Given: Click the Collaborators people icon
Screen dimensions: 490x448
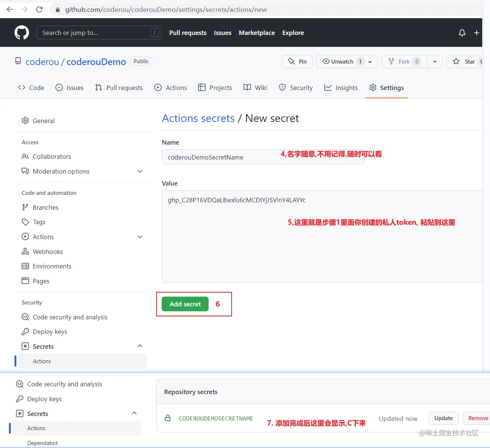Looking at the screenshot, I should pos(25,157).
